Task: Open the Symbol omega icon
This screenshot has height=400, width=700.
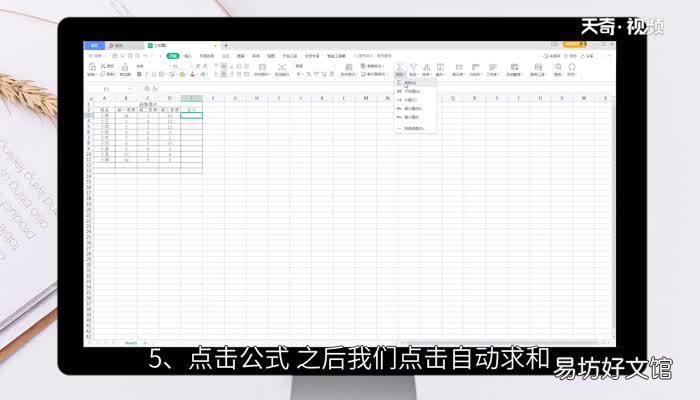Action: 572,67
